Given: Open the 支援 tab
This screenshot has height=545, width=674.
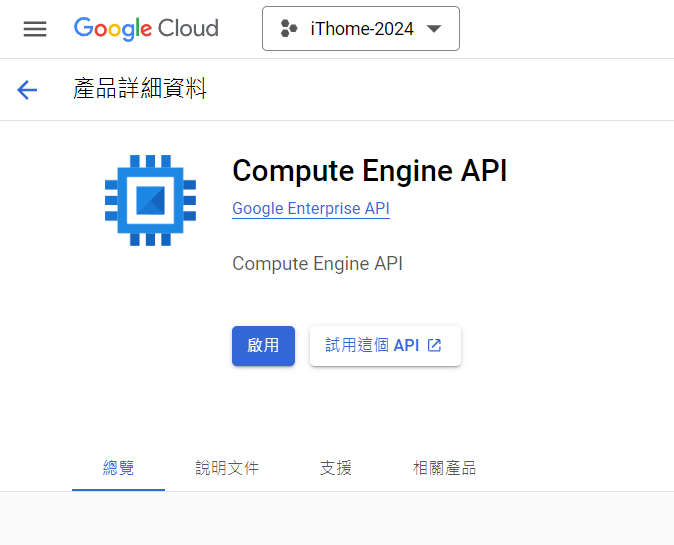Looking at the screenshot, I should (x=336, y=468).
